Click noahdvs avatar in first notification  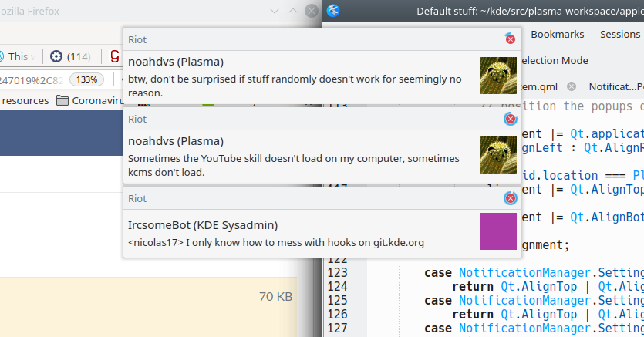point(497,76)
